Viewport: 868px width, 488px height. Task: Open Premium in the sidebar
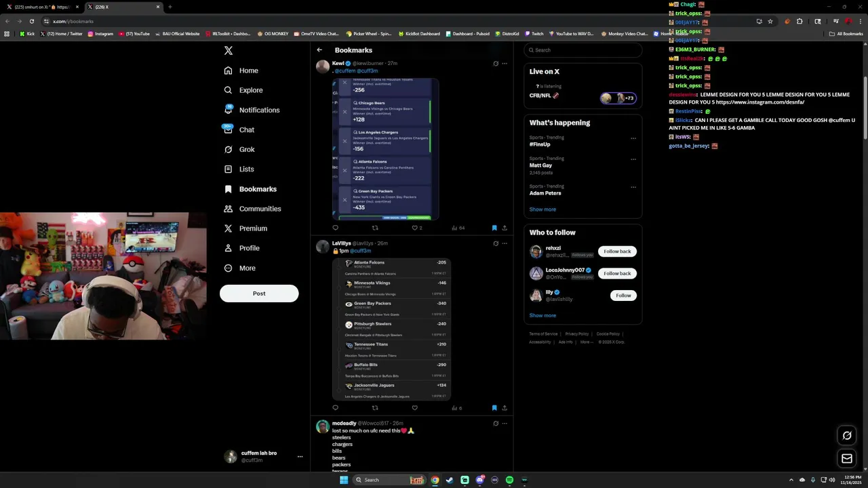pyautogui.click(x=245, y=228)
